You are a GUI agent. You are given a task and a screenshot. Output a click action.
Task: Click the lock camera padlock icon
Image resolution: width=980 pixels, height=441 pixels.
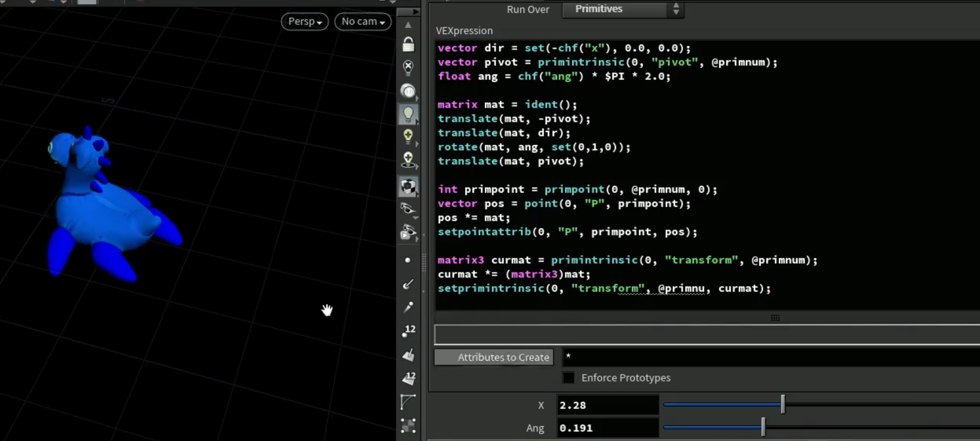coord(408,44)
